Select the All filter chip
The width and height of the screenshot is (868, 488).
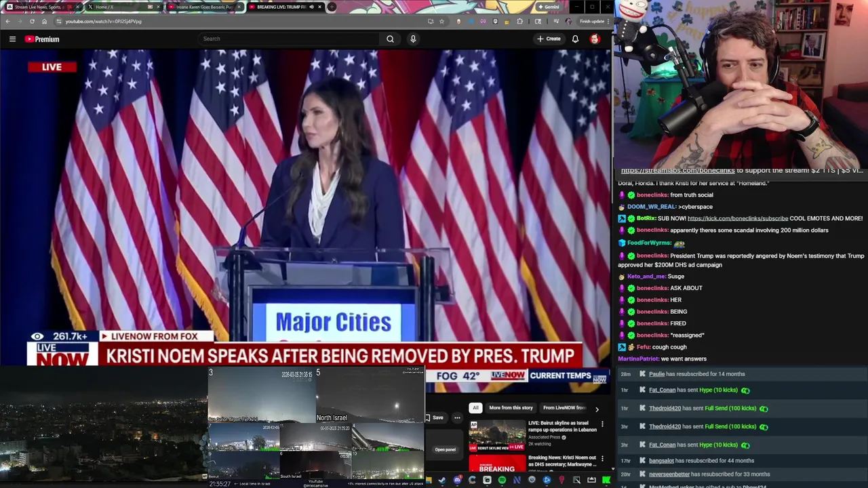click(475, 408)
